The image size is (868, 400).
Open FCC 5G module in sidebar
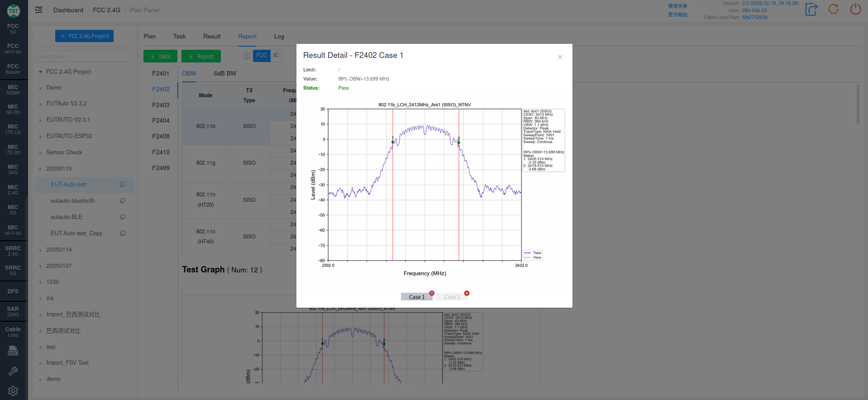coord(13,29)
